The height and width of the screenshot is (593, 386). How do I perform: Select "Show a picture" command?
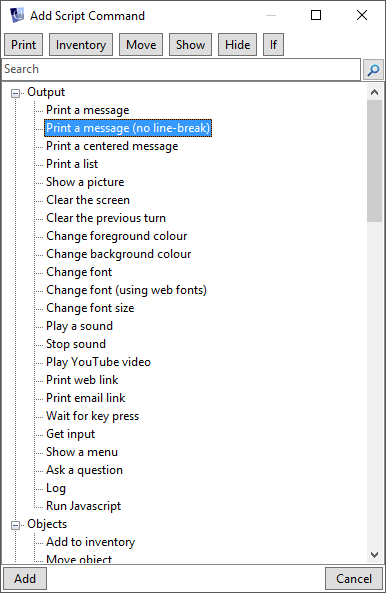(85, 182)
